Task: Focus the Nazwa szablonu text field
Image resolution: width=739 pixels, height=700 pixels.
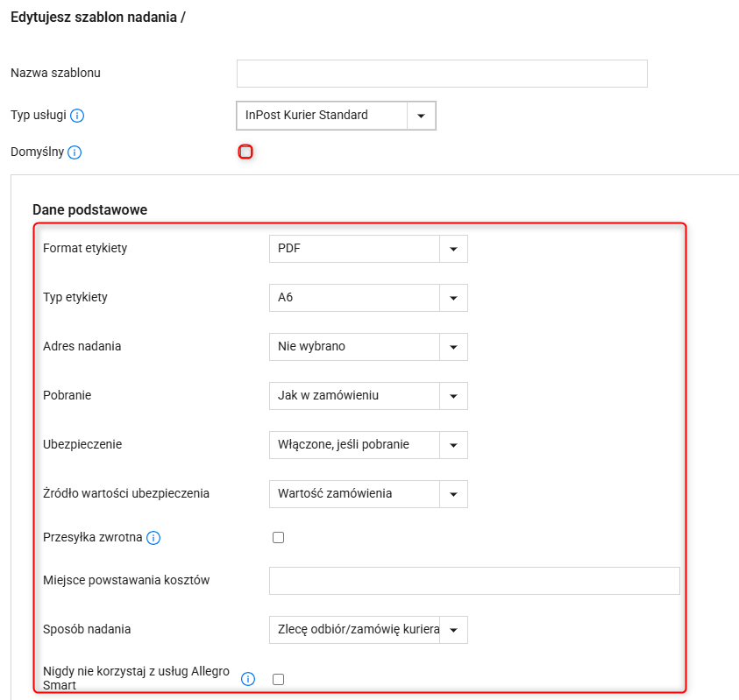Action: point(442,74)
